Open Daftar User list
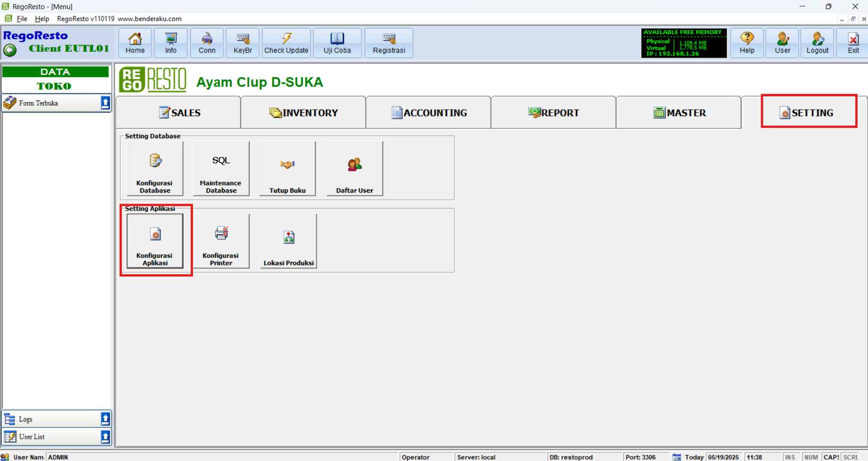Viewport: 868px width, 461px height. (x=354, y=169)
